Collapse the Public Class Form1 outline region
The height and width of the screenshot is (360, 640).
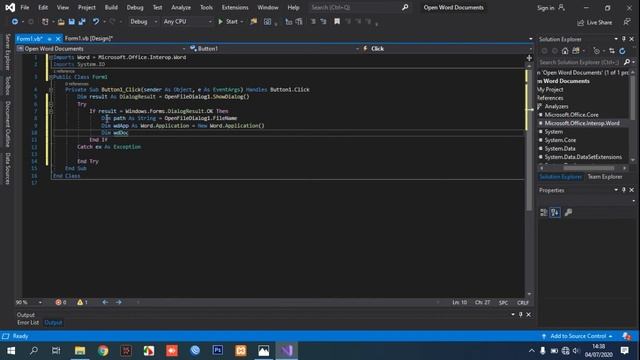51,77
